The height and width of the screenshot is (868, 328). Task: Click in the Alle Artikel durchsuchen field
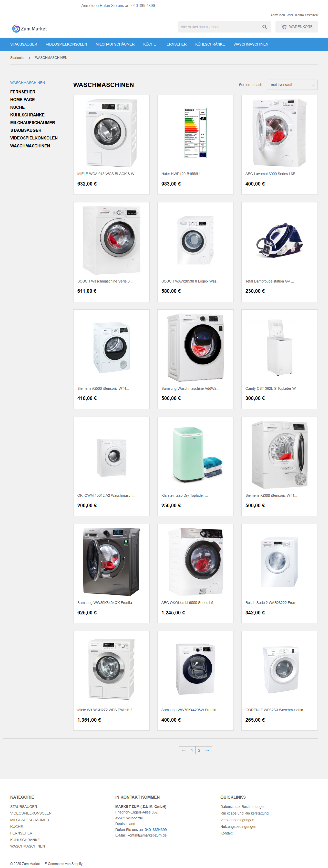pyautogui.click(x=219, y=27)
